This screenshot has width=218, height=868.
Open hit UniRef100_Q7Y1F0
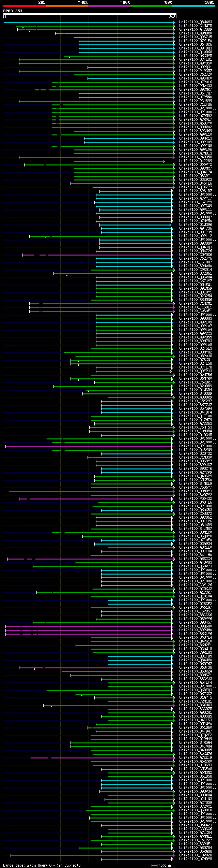pyautogui.click(x=196, y=41)
